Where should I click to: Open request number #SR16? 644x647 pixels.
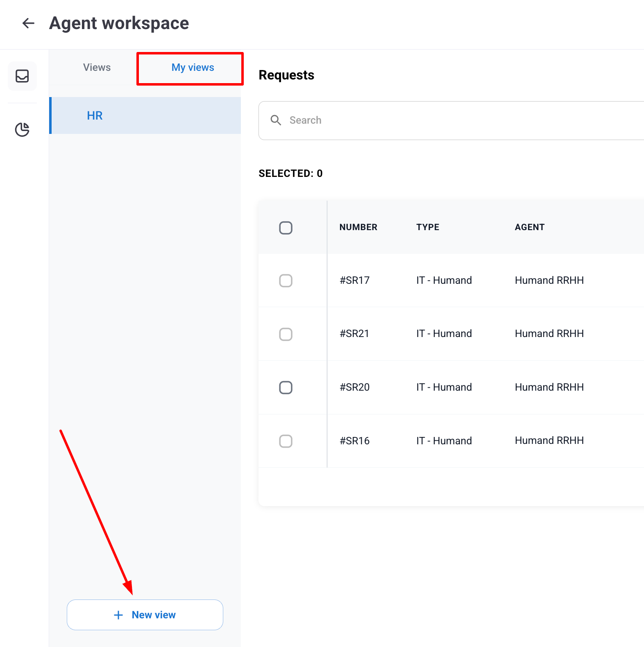click(354, 441)
